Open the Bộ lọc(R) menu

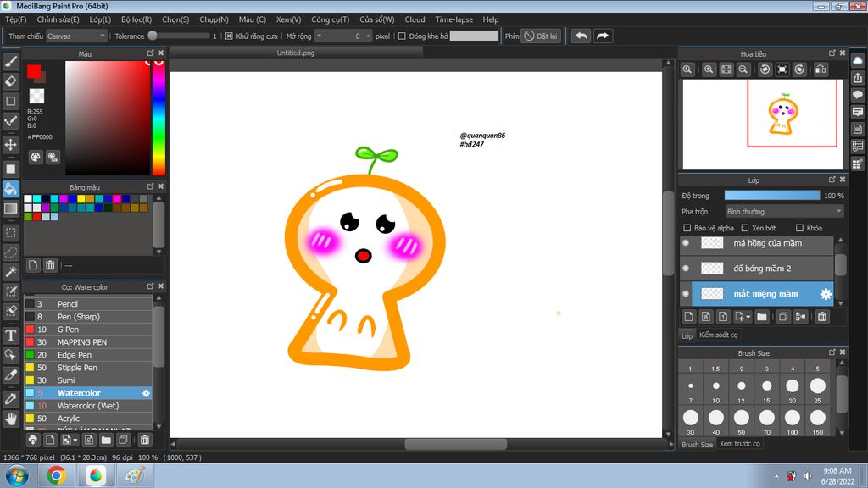click(x=136, y=19)
